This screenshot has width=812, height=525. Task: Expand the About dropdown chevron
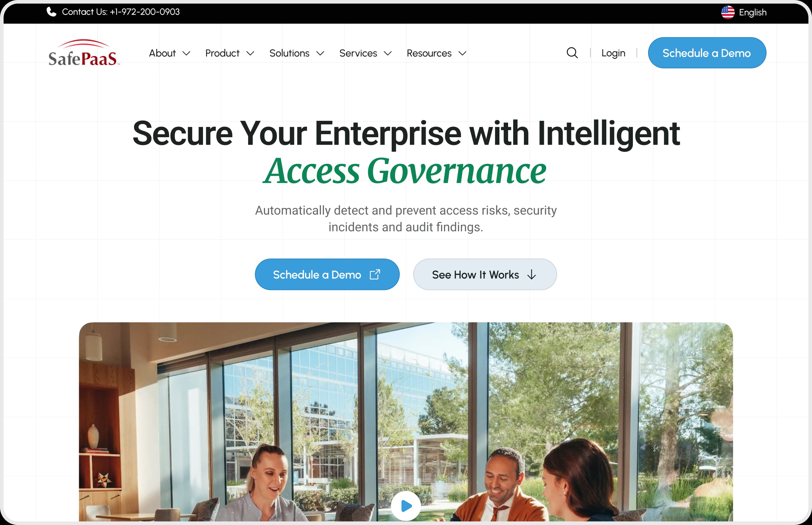point(186,53)
